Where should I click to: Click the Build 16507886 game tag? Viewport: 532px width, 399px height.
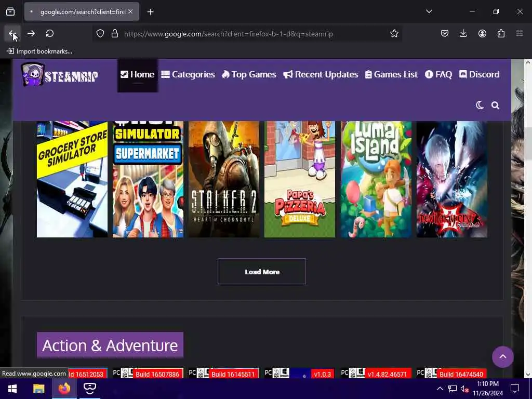[157, 374]
